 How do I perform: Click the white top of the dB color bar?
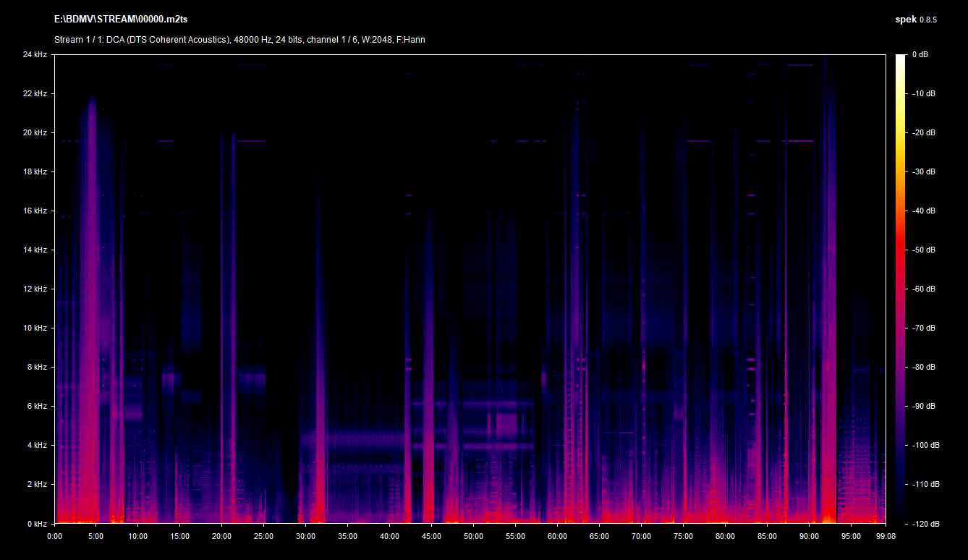900,58
